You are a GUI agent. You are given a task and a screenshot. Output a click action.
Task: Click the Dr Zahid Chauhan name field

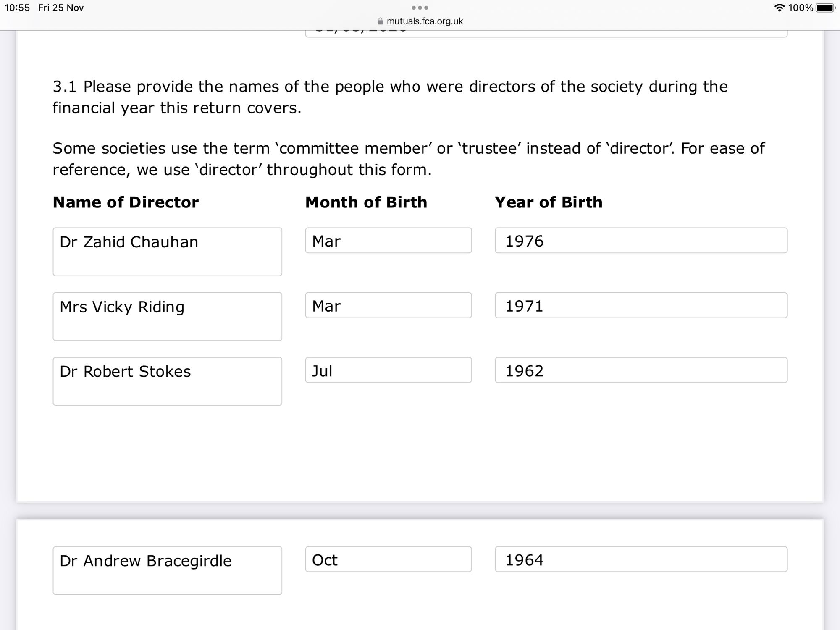[167, 252]
